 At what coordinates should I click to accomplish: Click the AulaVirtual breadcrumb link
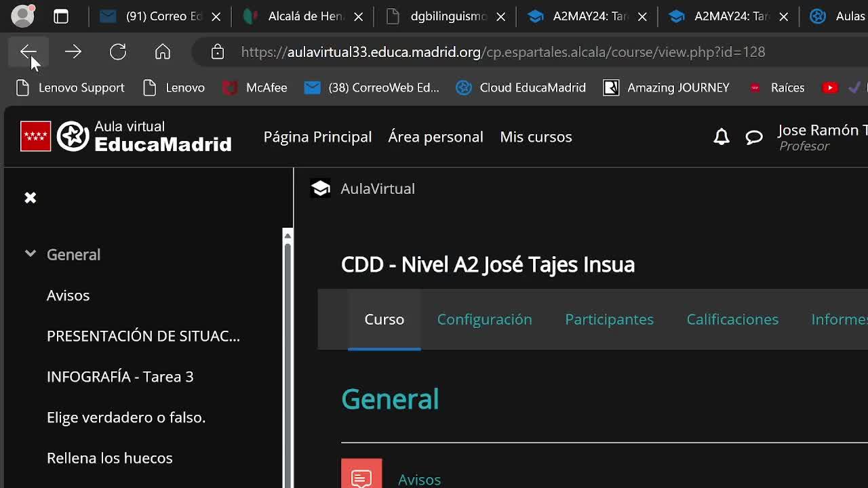[x=378, y=188]
